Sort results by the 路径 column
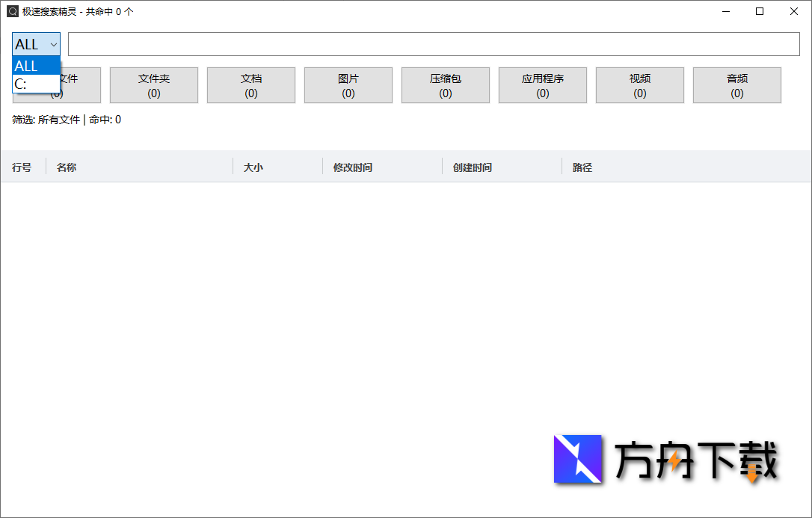This screenshot has height=518, width=812. [582, 167]
